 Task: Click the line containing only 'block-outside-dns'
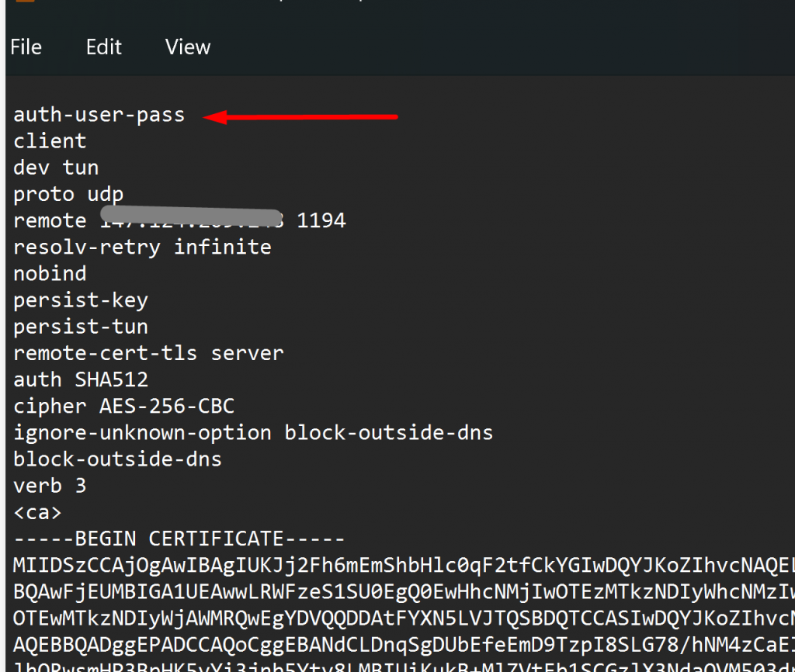[118, 459]
